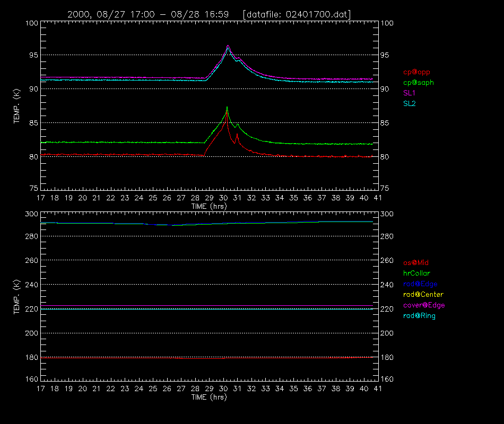
Task: Select the SL2 legend label
Action: (410, 104)
